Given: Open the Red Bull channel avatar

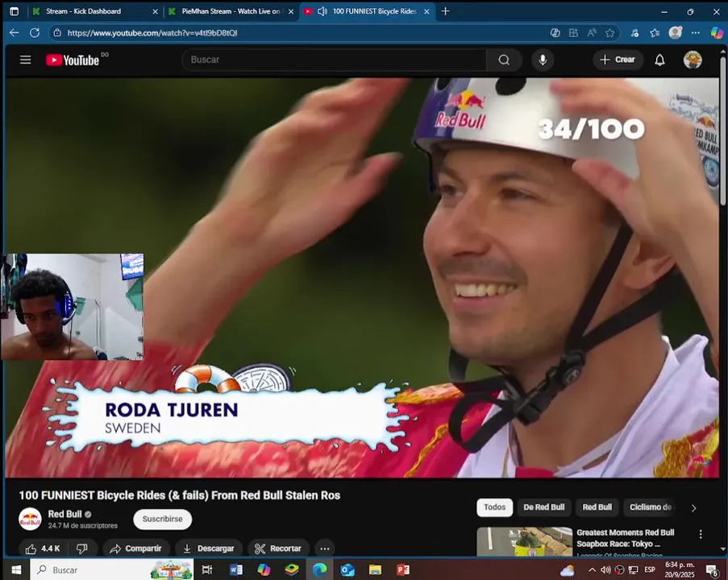Looking at the screenshot, I should click(30, 520).
